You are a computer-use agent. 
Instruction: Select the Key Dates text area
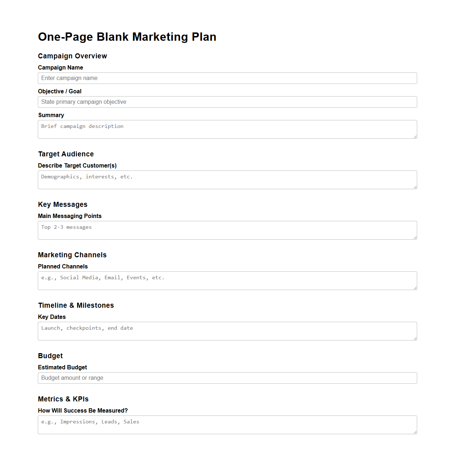pos(227,331)
